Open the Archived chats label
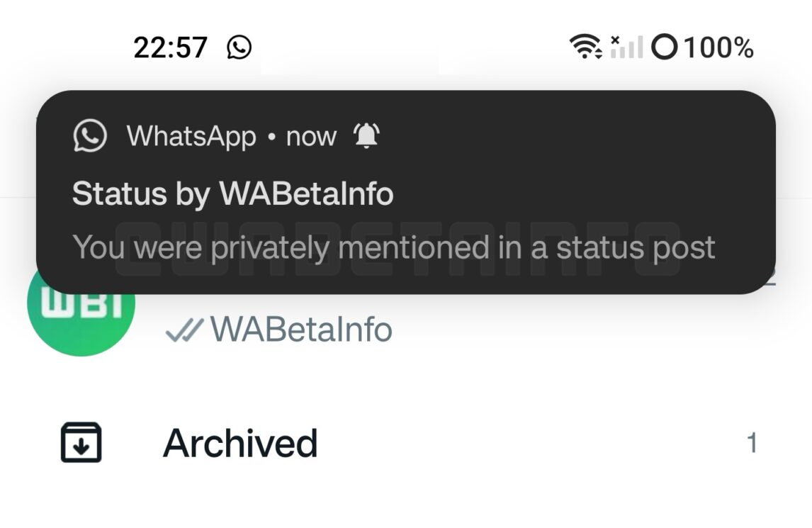 (240, 444)
